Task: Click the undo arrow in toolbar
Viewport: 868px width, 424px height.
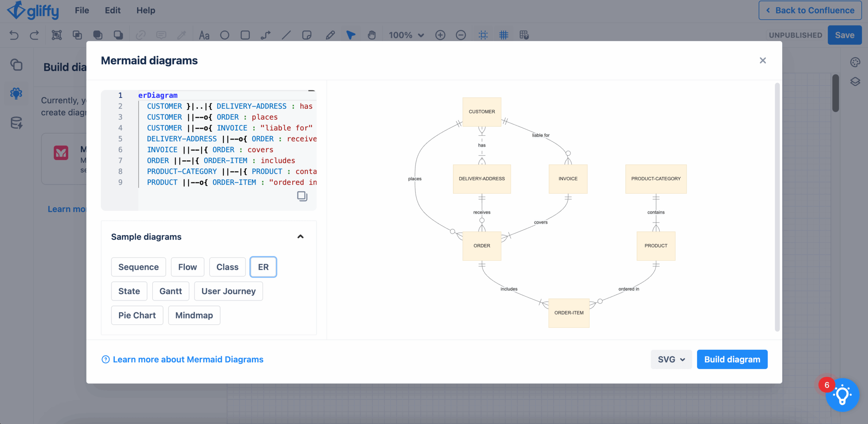Action: (14, 35)
